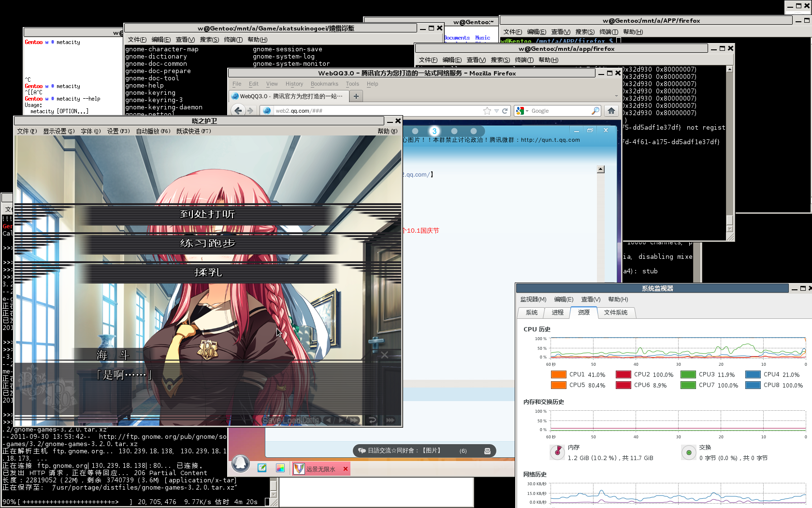
Task: Open 既读快进 (F7) menu in game
Action: point(193,131)
